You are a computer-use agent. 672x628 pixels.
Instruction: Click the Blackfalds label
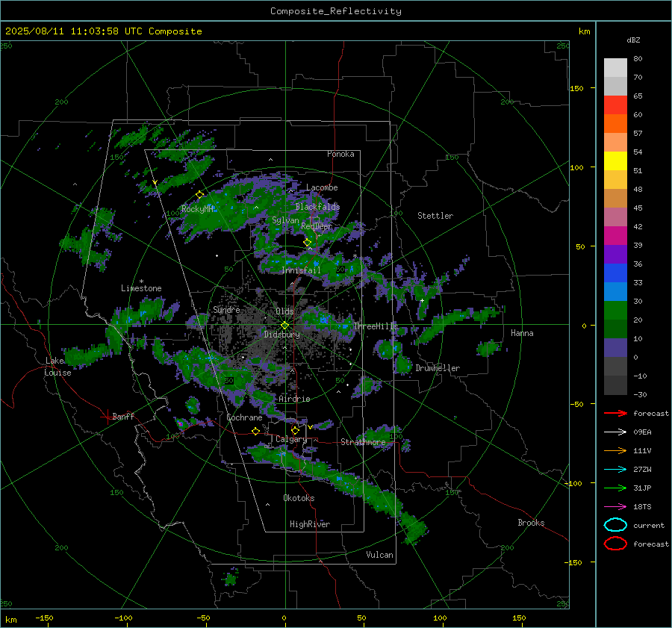tap(317, 207)
